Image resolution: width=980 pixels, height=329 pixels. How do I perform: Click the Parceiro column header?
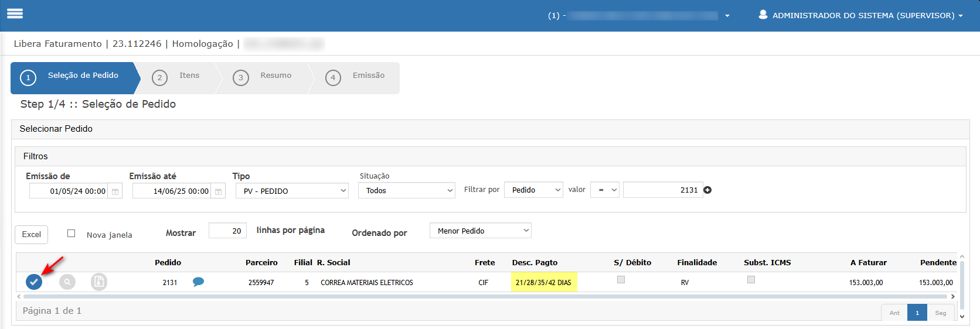[x=261, y=262]
